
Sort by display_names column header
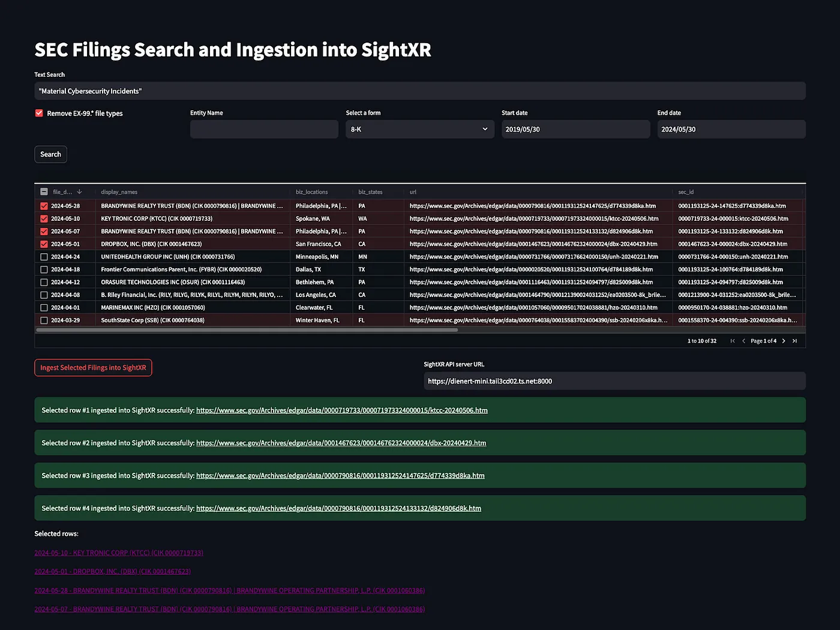(x=119, y=192)
